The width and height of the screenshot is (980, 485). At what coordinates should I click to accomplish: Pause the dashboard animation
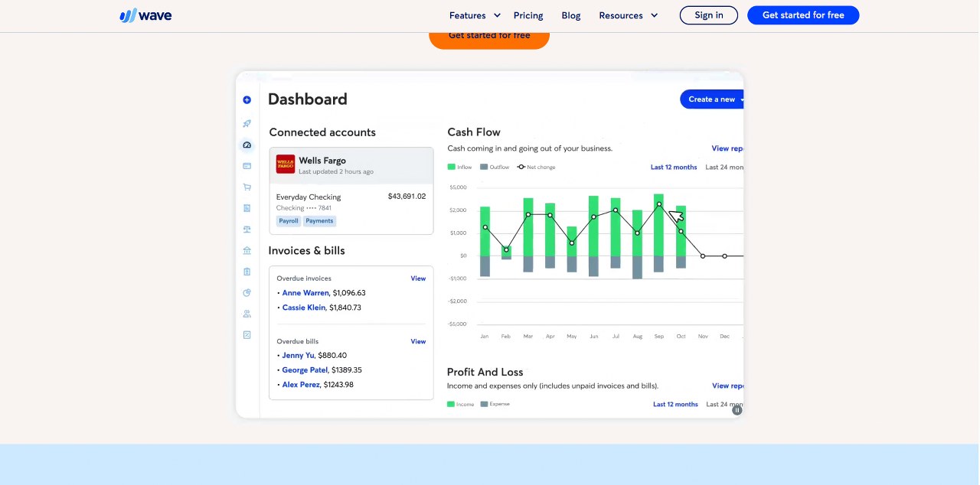(737, 410)
